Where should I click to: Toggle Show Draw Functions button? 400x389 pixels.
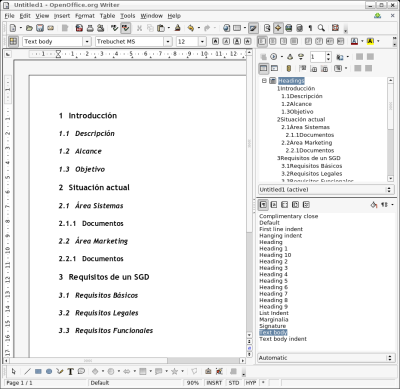click(x=253, y=28)
